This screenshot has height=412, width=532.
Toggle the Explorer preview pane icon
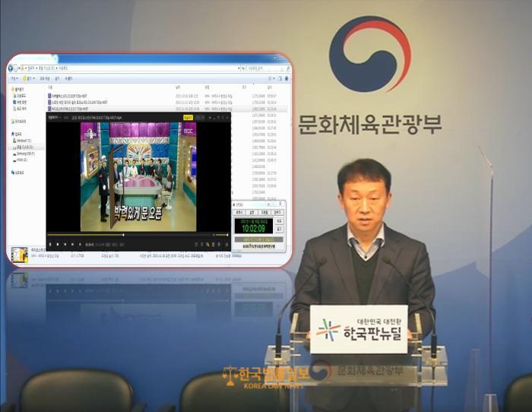pyautogui.click(x=280, y=78)
